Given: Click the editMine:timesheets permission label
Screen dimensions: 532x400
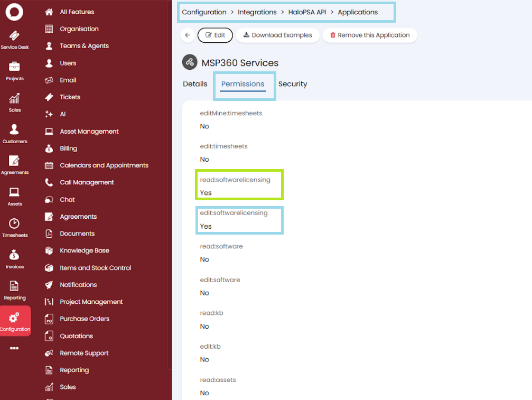Looking at the screenshot, I should point(231,113).
